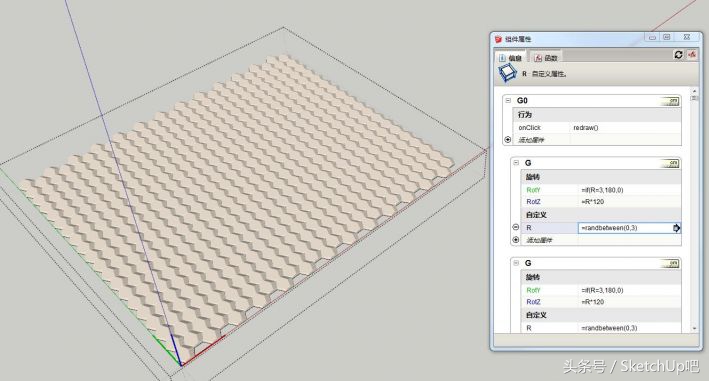Toggle formula view with the red fx icon
Image resolution: width=709 pixels, height=381 pixels.
point(691,55)
